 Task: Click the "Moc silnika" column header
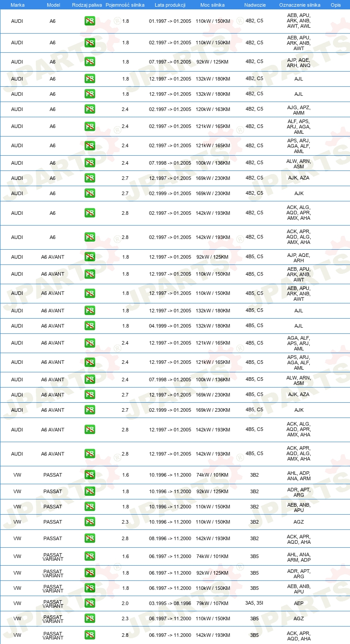tap(213, 5)
